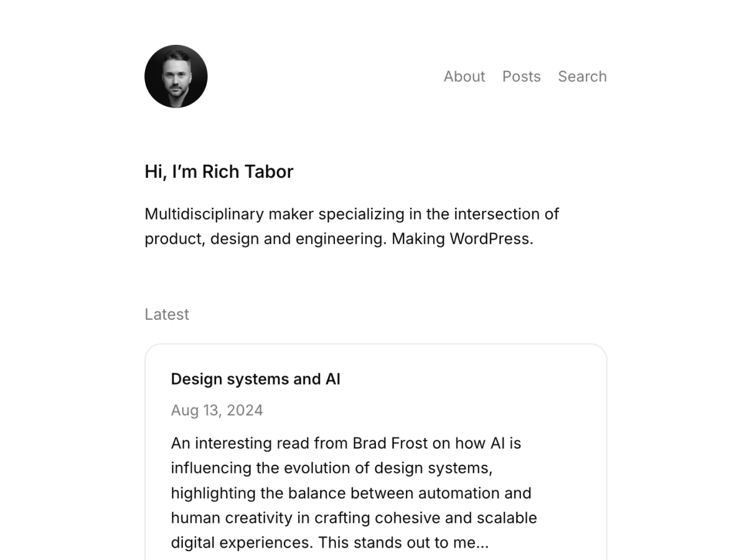Click Rich Tabor's circular avatar photo

[x=176, y=77]
